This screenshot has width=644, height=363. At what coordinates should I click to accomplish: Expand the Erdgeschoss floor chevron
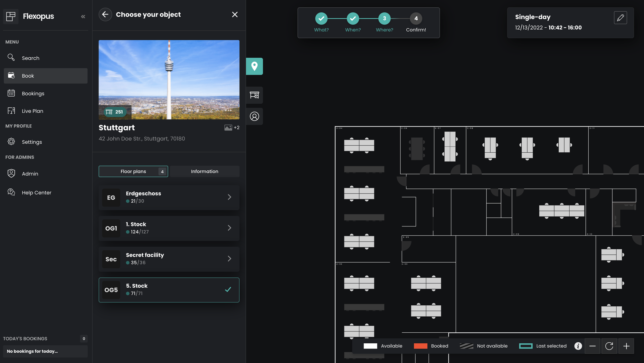(x=229, y=197)
